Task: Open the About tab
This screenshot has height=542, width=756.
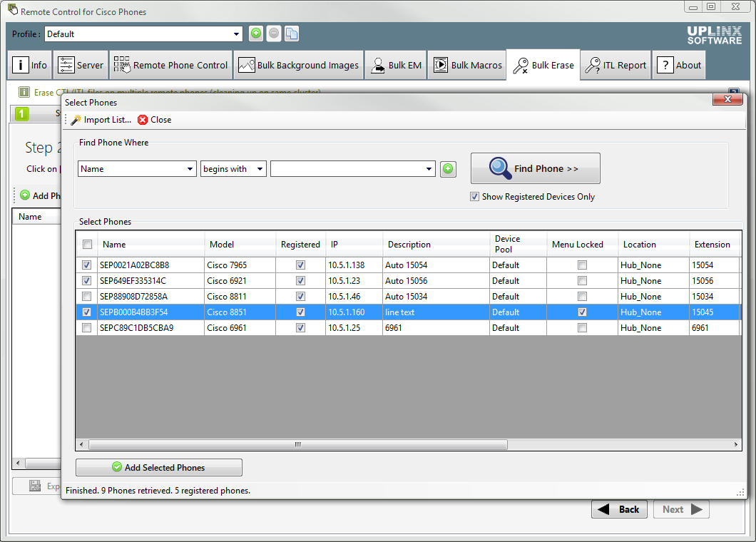Action: [x=679, y=65]
